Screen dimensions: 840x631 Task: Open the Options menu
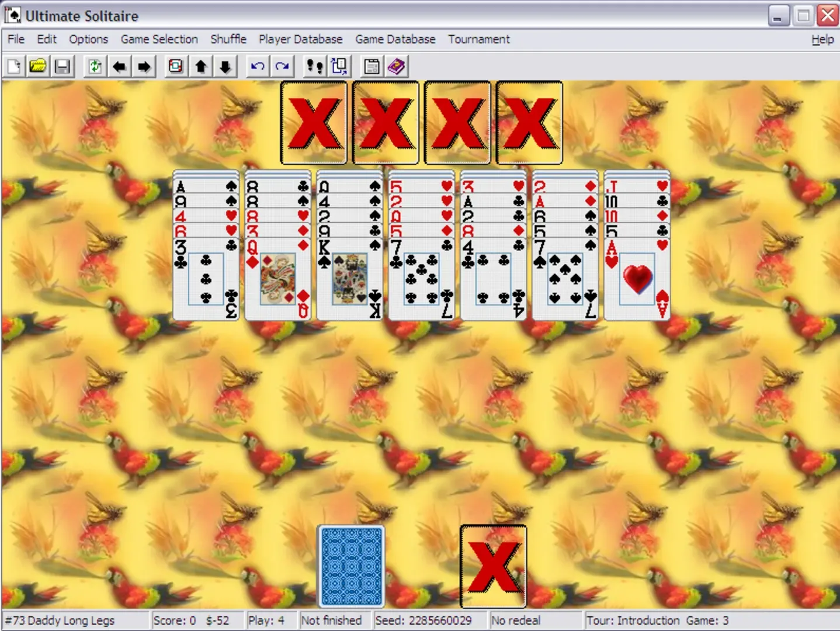88,39
